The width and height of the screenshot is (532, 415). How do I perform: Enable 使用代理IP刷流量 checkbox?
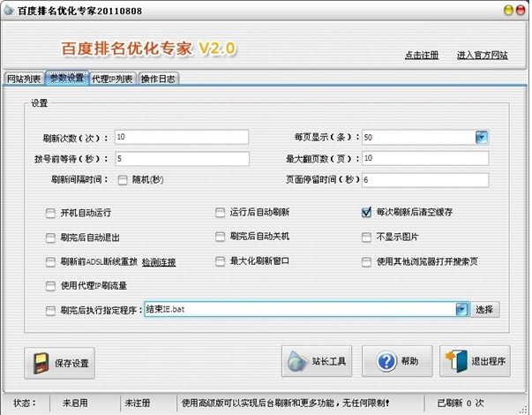pyautogui.click(x=50, y=286)
